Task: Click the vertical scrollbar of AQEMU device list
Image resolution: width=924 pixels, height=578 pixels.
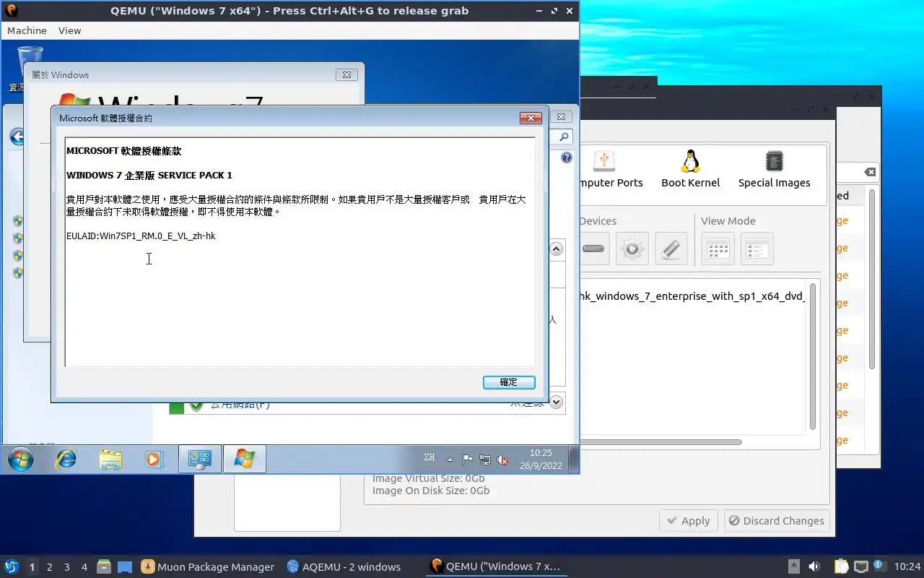Action: click(x=813, y=358)
